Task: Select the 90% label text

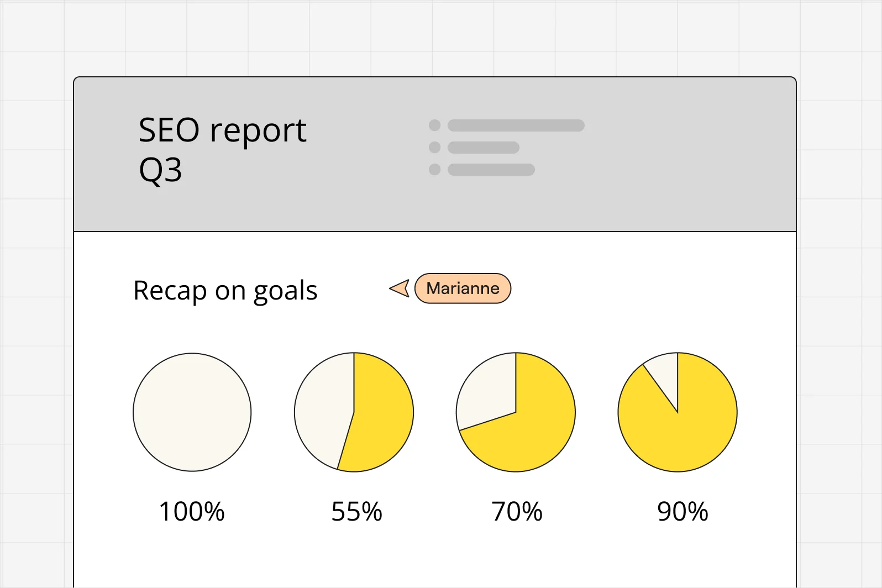Action: click(683, 512)
